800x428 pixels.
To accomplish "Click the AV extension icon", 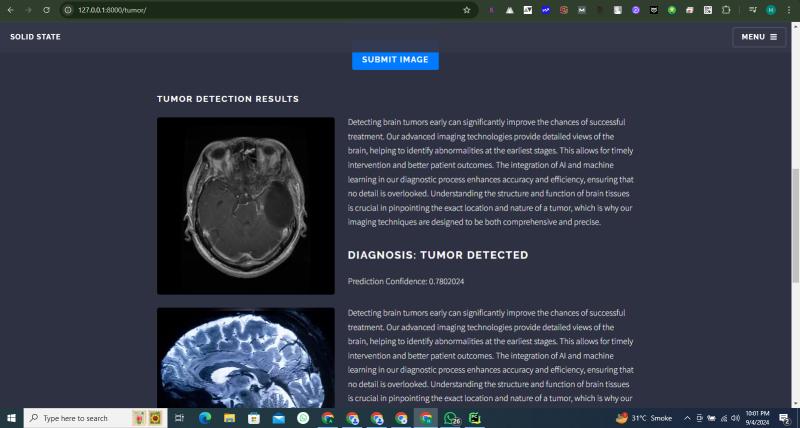I will pyautogui.click(x=528, y=10).
